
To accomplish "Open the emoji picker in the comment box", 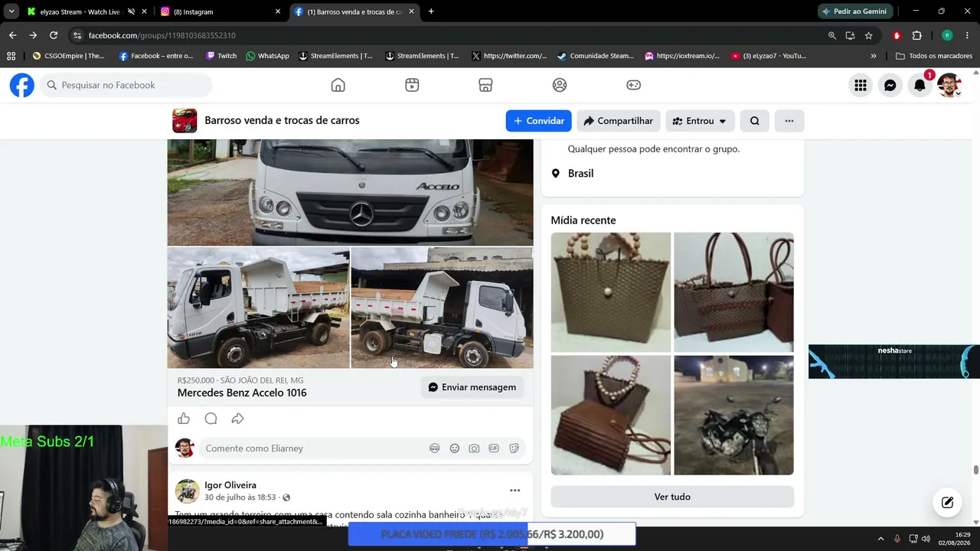I will click(x=455, y=448).
